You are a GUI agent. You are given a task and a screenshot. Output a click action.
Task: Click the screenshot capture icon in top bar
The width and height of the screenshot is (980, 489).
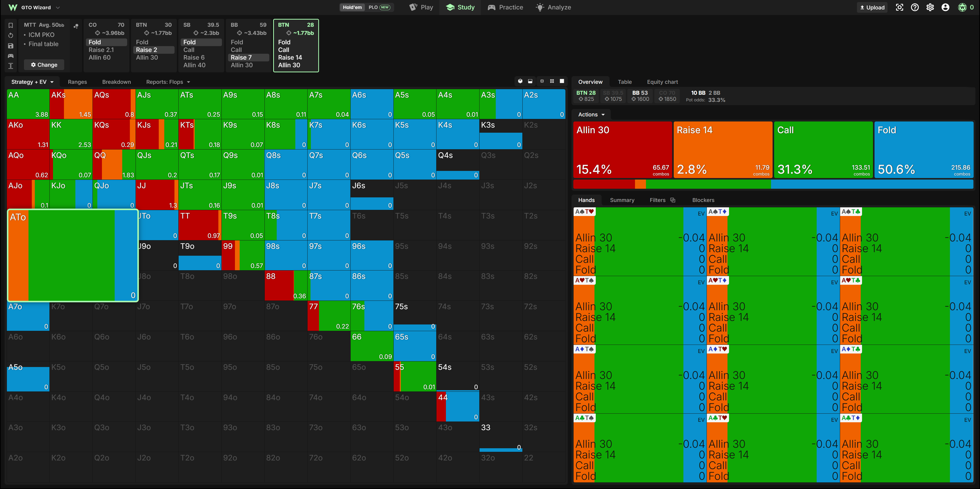pos(899,7)
